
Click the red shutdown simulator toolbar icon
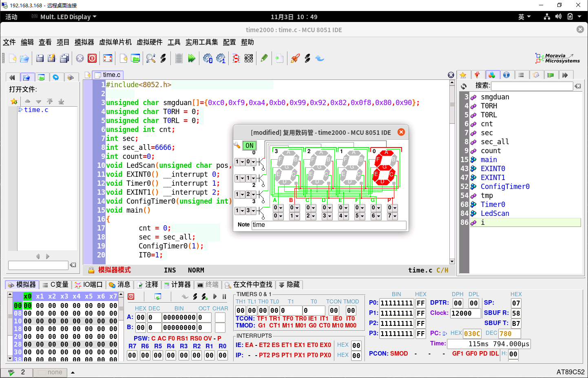[x=92, y=59]
